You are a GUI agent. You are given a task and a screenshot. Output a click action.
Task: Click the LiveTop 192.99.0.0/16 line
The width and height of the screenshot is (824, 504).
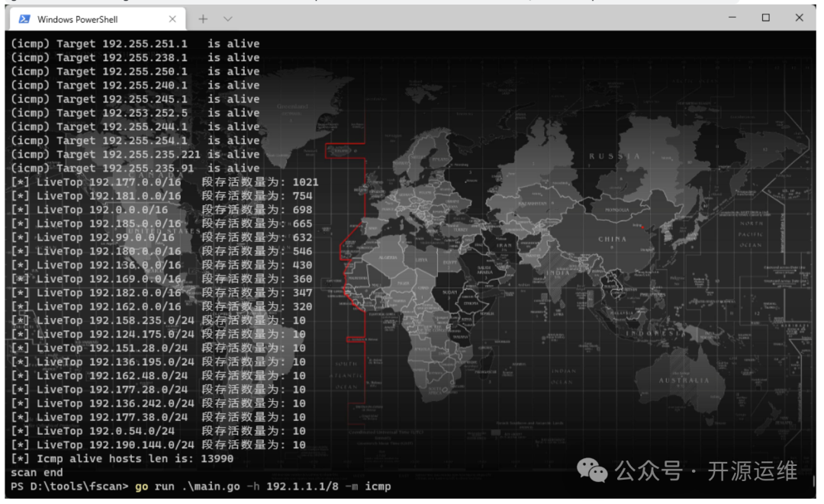click(x=161, y=237)
